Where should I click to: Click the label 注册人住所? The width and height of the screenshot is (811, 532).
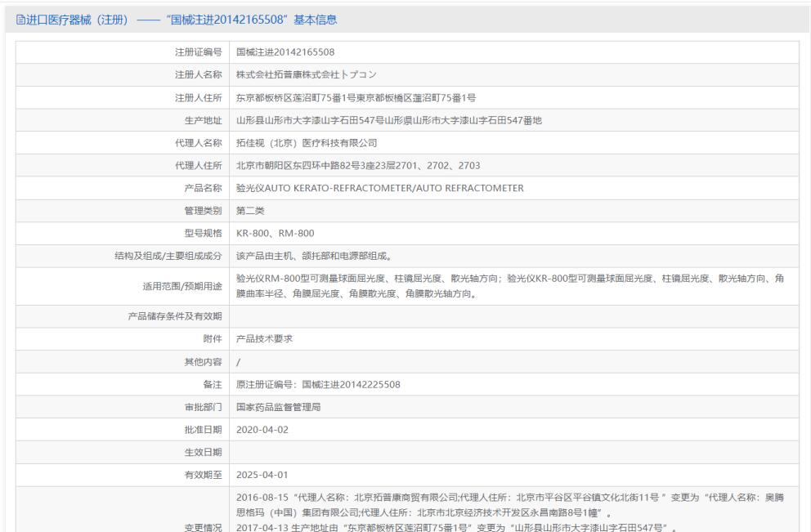pos(198,98)
